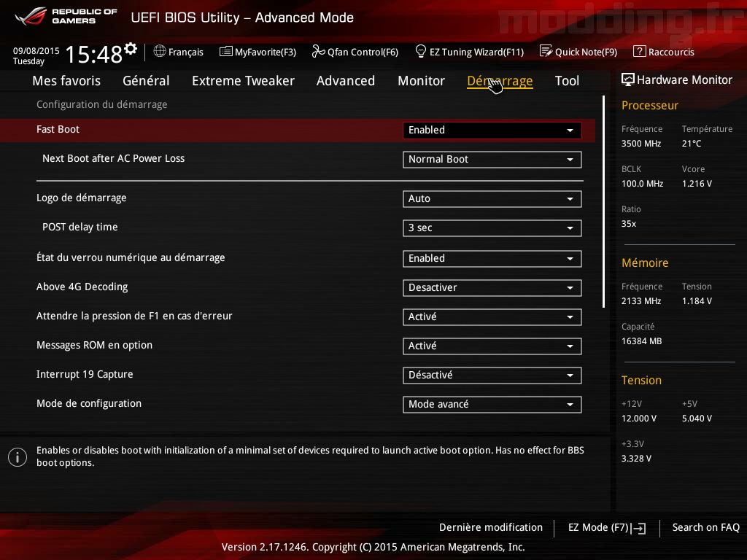Switch to the Mes favoris tab

tap(66, 81)
